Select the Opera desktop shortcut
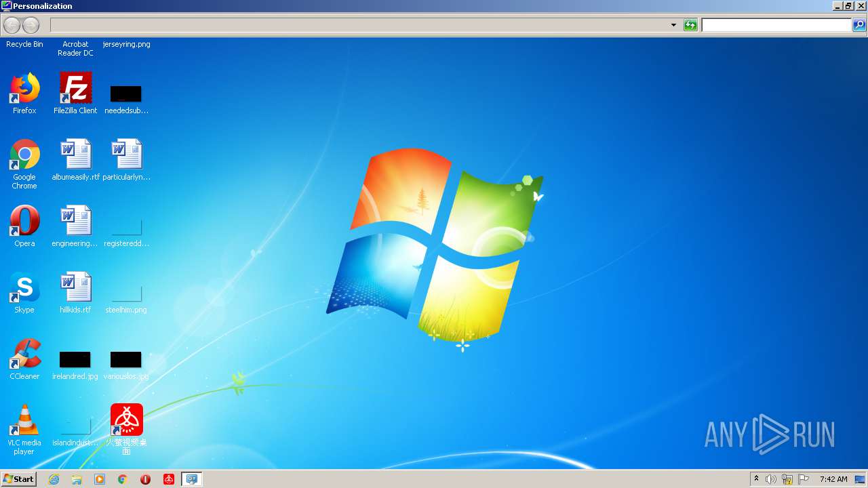 (x=24, y=221)
